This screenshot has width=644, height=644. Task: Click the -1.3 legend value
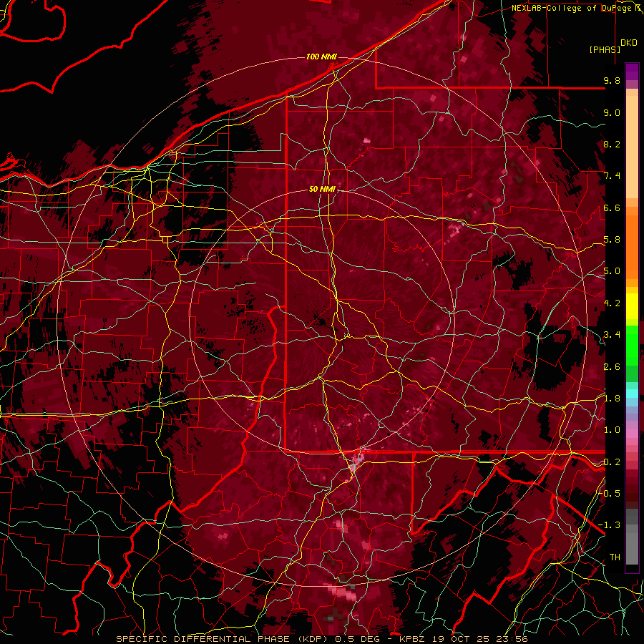(610, 525)
